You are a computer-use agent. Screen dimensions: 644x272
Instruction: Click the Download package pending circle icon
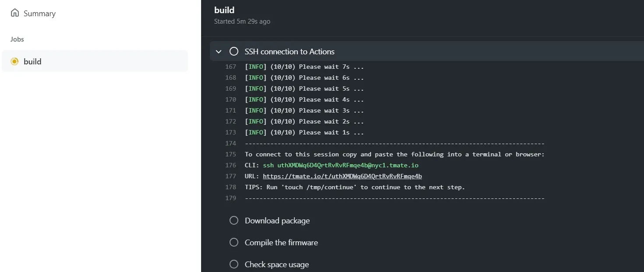(234, 221)
